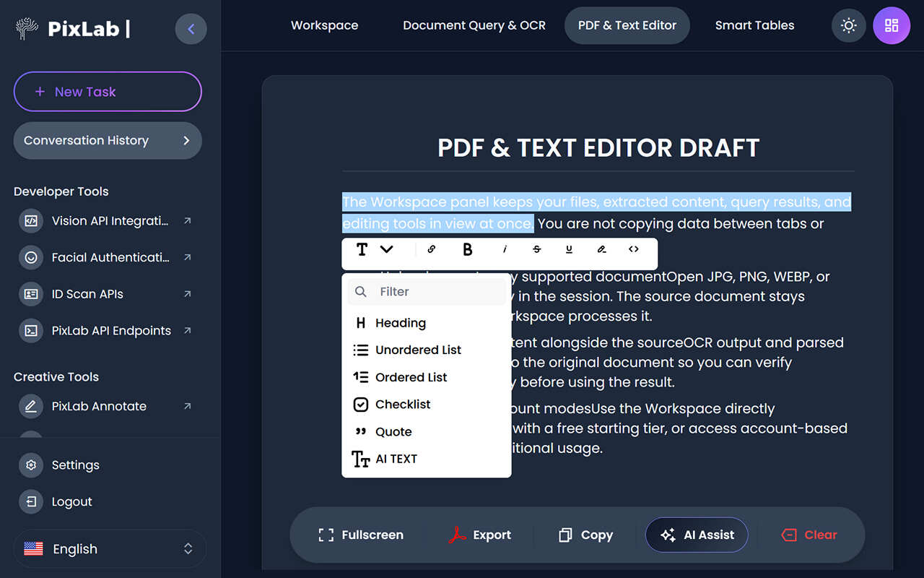Screen dimensions: 924x578
Task: Click the US flag icon
Action: [x=33, y=549]
